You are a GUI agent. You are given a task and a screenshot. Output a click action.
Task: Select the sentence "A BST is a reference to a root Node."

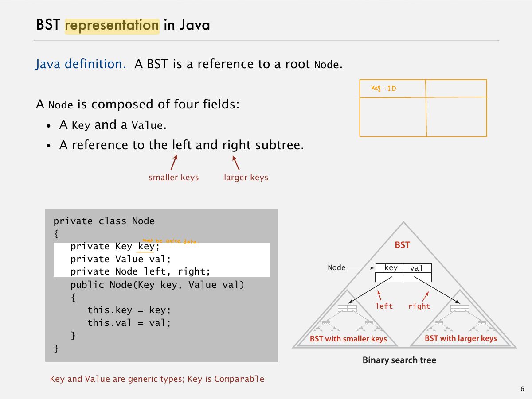[x=239, y=64]
